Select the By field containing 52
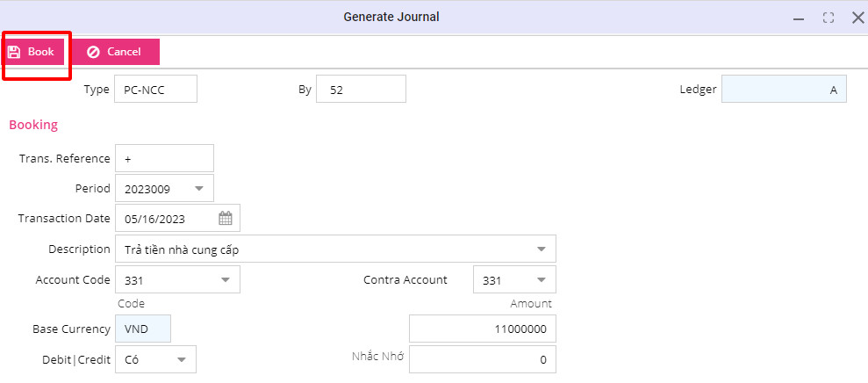 tap(361, 90)
